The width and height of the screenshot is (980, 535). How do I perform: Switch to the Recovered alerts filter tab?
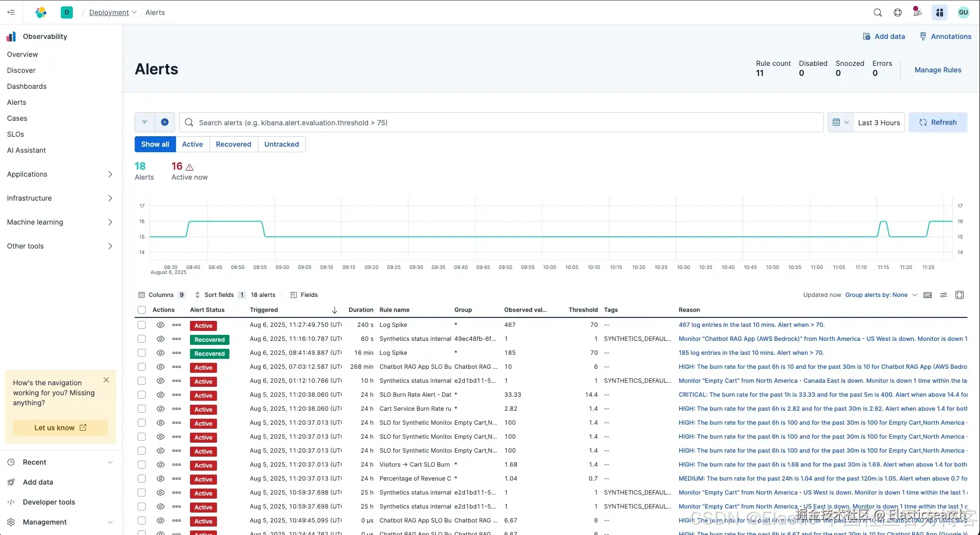tap(233, 144)
